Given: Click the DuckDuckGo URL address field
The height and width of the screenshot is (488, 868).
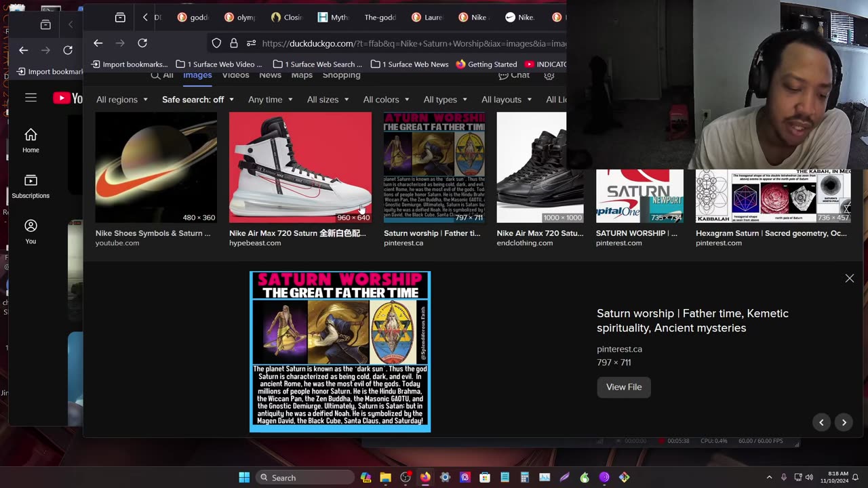Looking at the screenshot, I should click(x=414, y=43).
